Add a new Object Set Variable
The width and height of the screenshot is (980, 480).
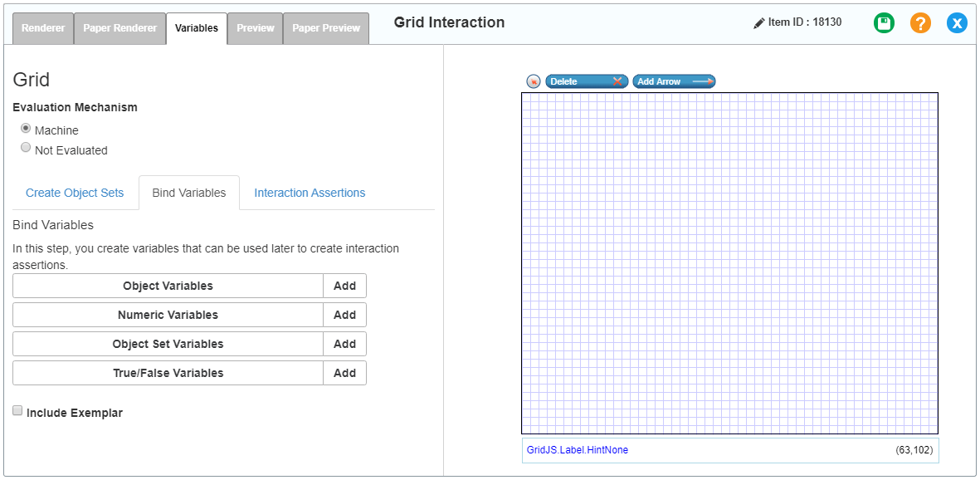coord(345,344)
